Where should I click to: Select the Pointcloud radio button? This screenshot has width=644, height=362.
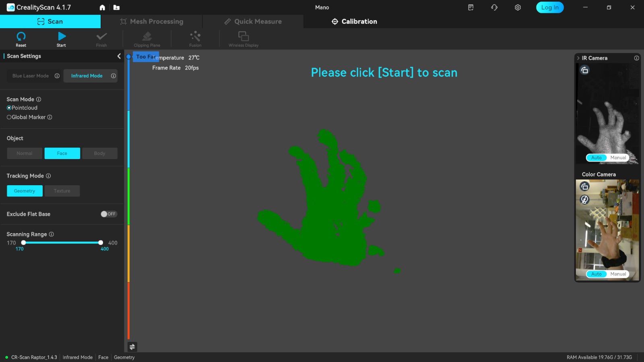(x=9, y=108)
